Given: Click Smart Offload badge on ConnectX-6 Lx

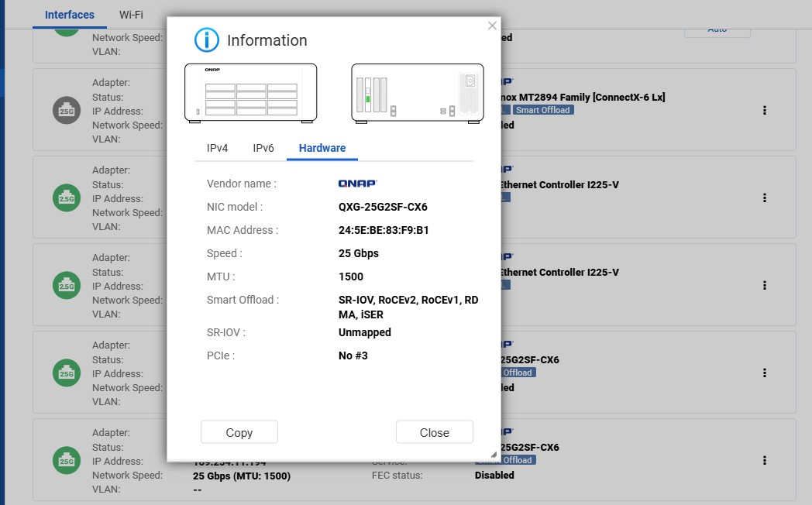Looking at the screenshot, I should pos(542,110).
